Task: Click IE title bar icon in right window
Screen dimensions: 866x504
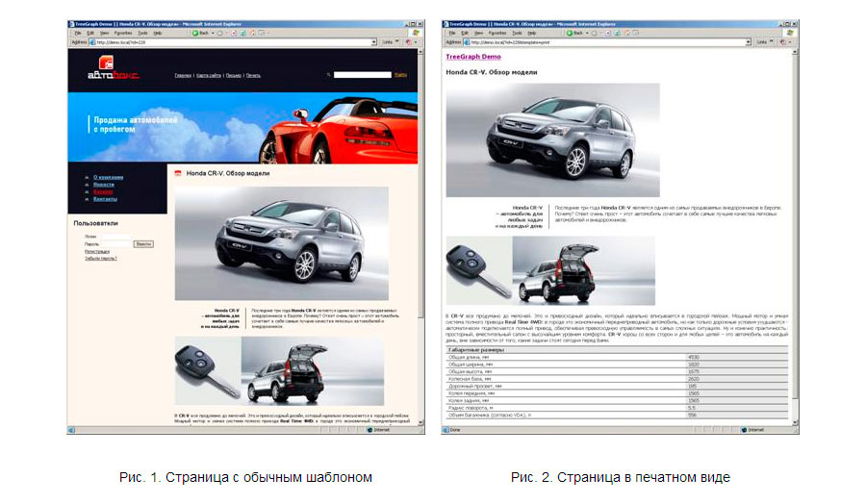Action: (x=446, y=24)
